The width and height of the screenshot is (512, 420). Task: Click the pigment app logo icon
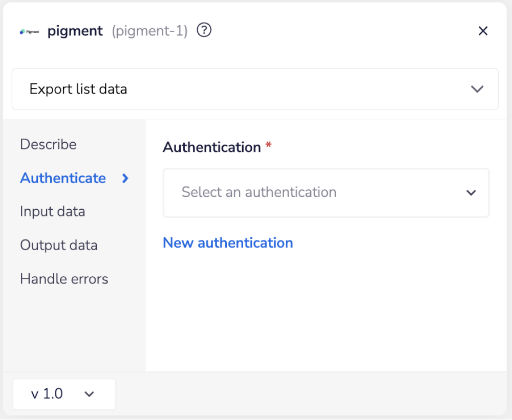coord(29,31)
